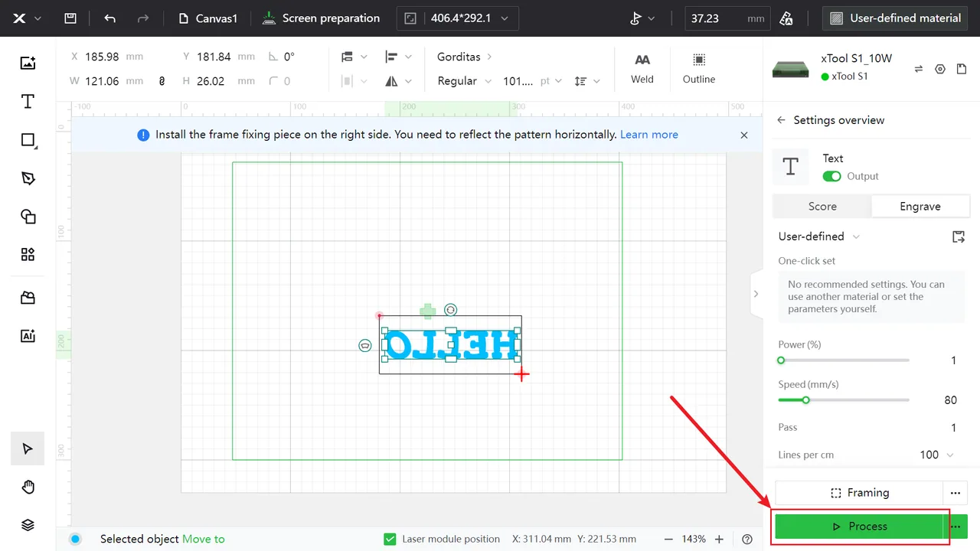980x551 pixels.
Task: Expand the User-defined settings dropdown
Action: (x=819, y=236)
